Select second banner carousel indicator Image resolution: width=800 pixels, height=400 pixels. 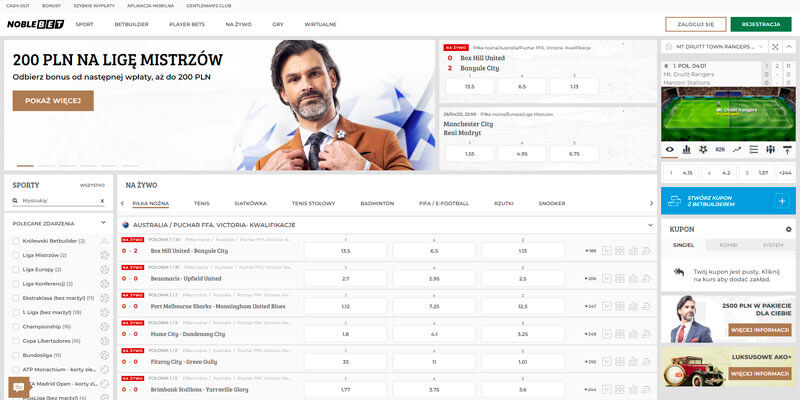click(x=46, y=166)
